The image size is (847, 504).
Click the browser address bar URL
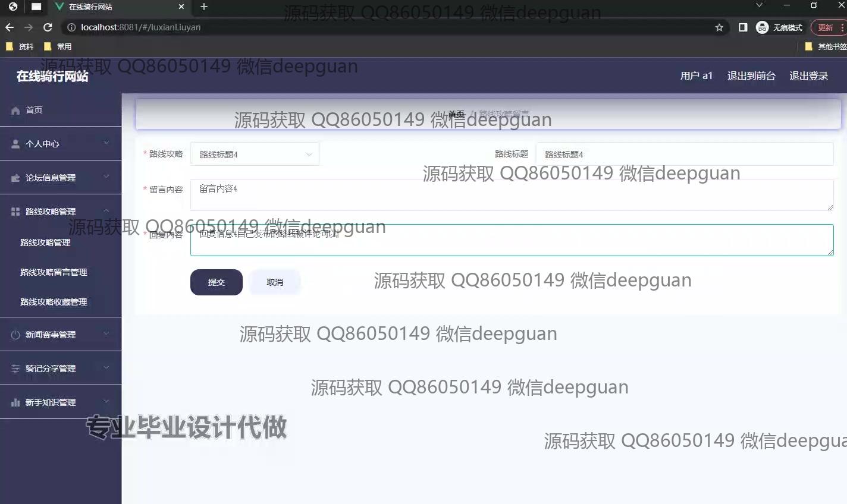pos(141,27)
